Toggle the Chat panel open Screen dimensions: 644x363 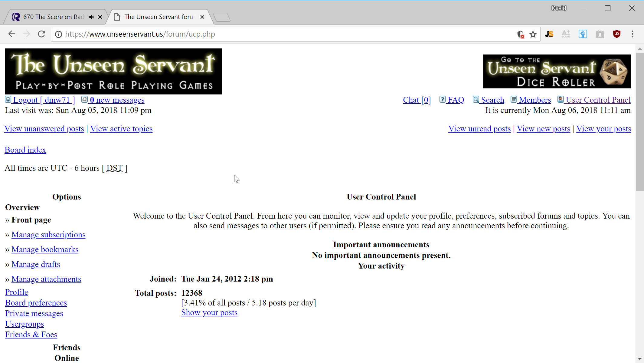[x=416, y=100]
